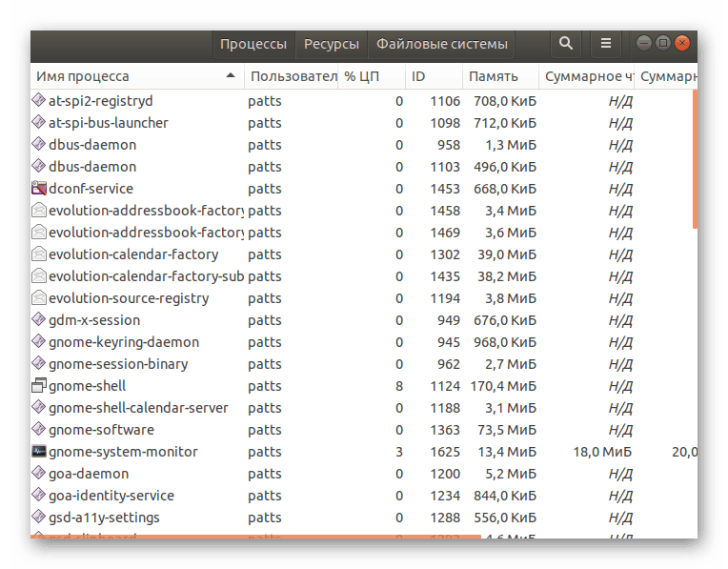The width and height of the screenshot is (728, 569).
Task: Click memory value 38,2 МиБ
Action: tap(507, 276)
